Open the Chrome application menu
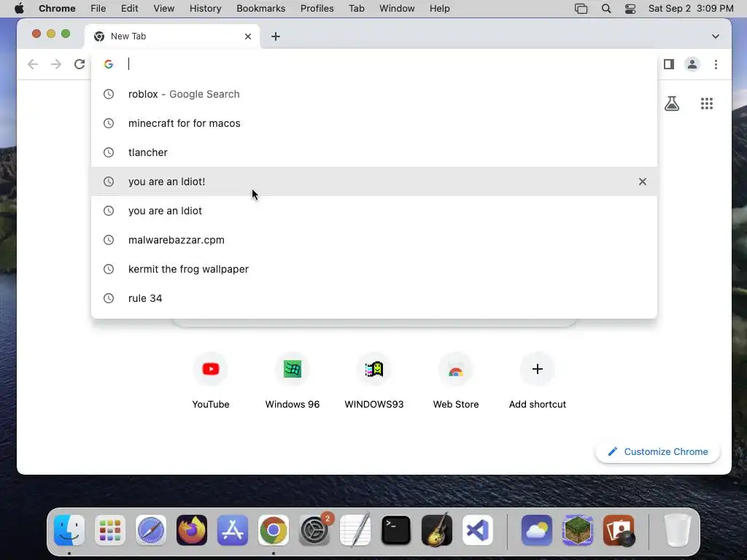The image size is (747, 560). 57,9
